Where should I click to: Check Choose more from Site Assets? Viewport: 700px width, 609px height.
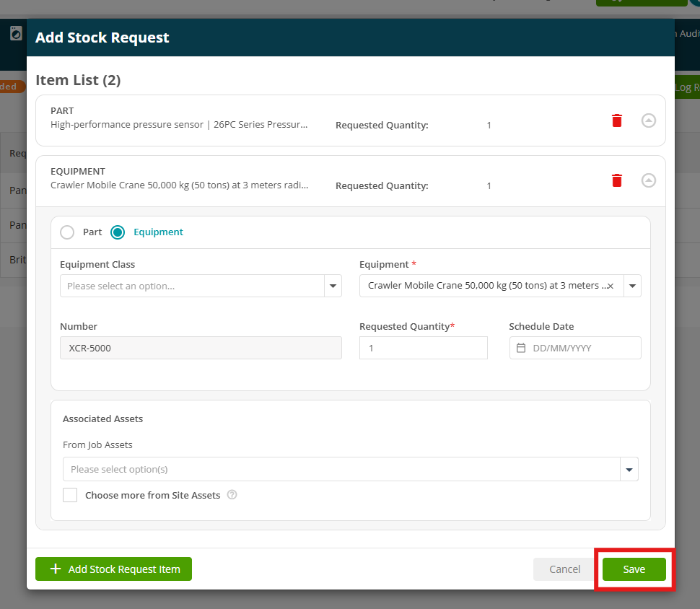[70, 495]
